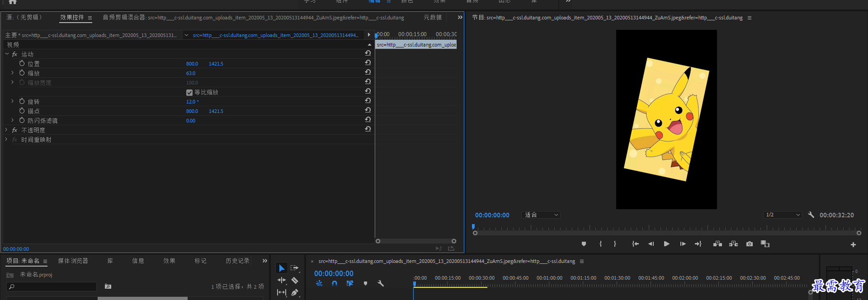This screenshot has width=868, height=300.
Task: Select the Track Select Forward tool
Action: 294,268
